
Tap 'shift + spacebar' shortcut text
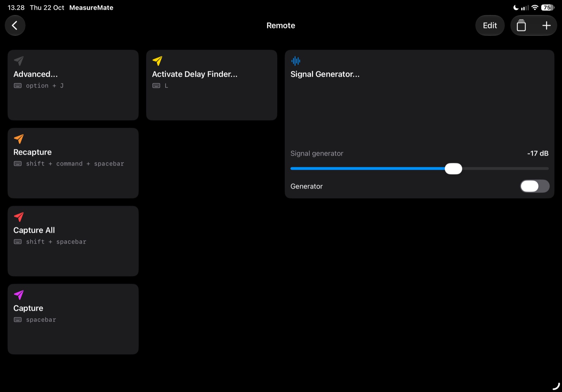(56, 242)
